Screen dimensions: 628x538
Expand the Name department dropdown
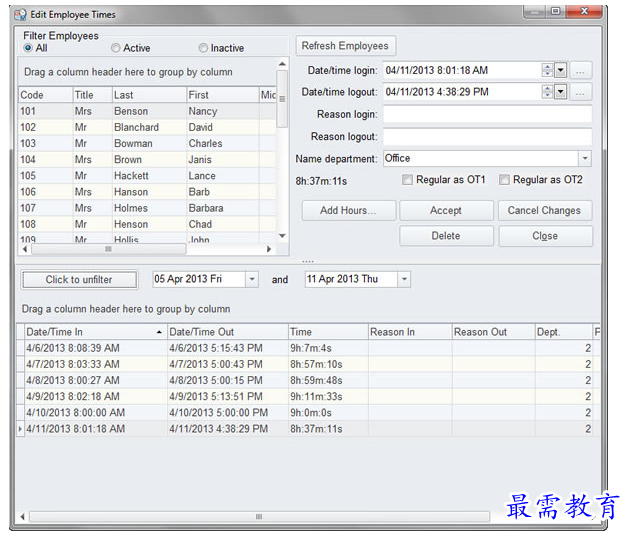584,159
